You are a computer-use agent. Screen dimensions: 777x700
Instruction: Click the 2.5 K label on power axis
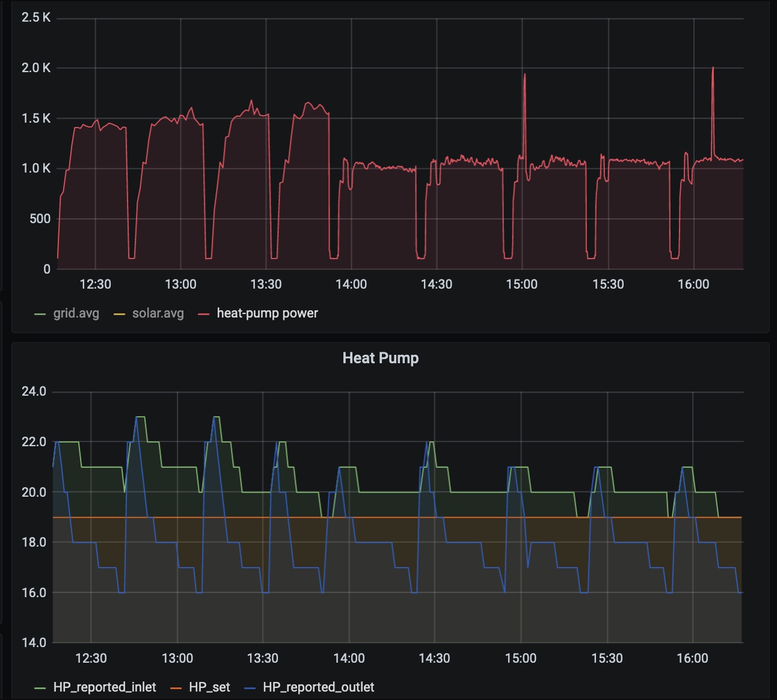pos(36,17)
